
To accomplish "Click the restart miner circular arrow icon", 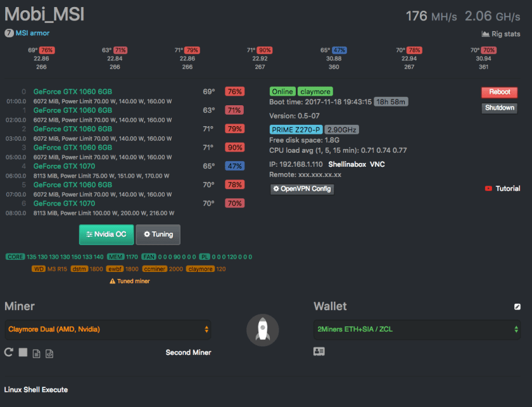I will 9,352.
